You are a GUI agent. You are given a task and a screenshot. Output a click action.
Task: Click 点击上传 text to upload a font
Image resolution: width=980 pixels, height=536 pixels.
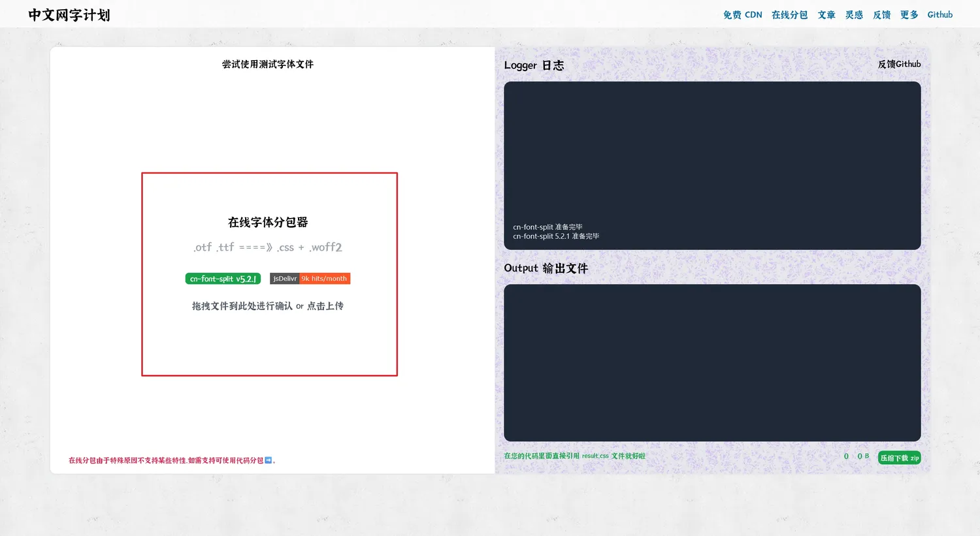[325, 306]
